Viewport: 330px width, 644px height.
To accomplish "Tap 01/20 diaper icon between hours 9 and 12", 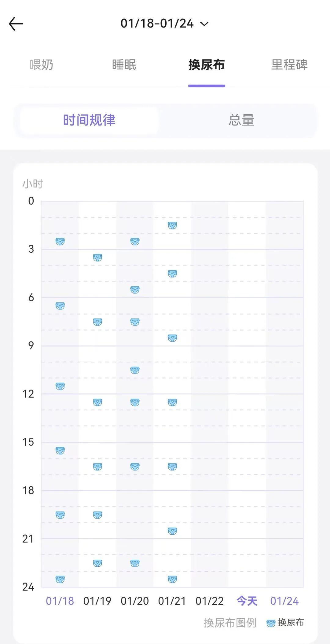I will pos(135,370).
